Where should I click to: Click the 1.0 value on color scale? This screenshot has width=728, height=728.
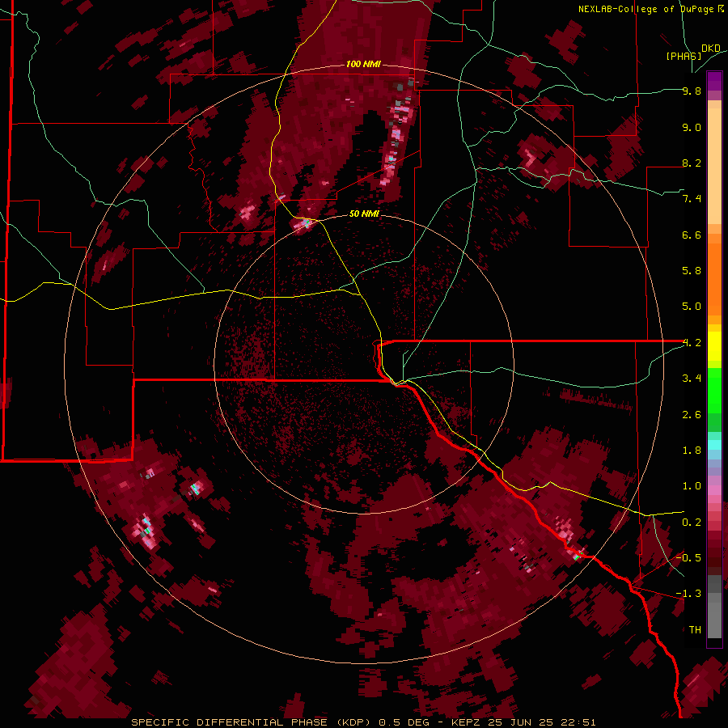tap(692, 486)
